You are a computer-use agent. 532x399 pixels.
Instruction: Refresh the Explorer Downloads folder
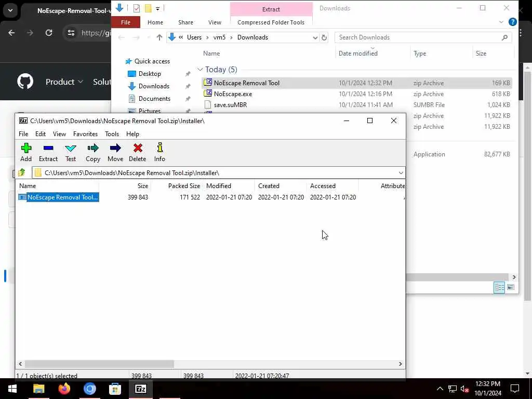coord(324,37)
